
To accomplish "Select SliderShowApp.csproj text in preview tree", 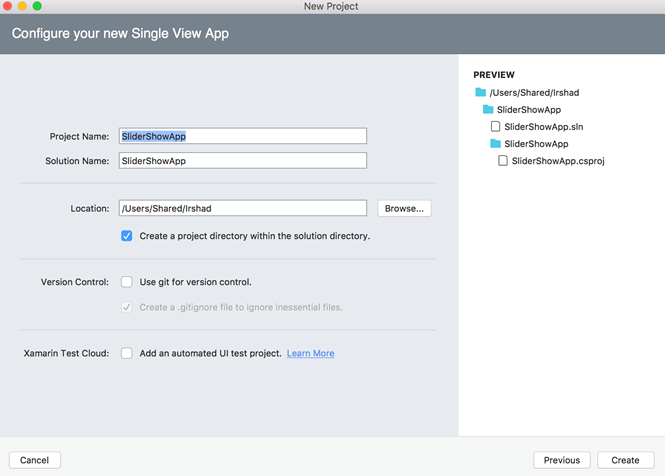I will tap(558, 161).
